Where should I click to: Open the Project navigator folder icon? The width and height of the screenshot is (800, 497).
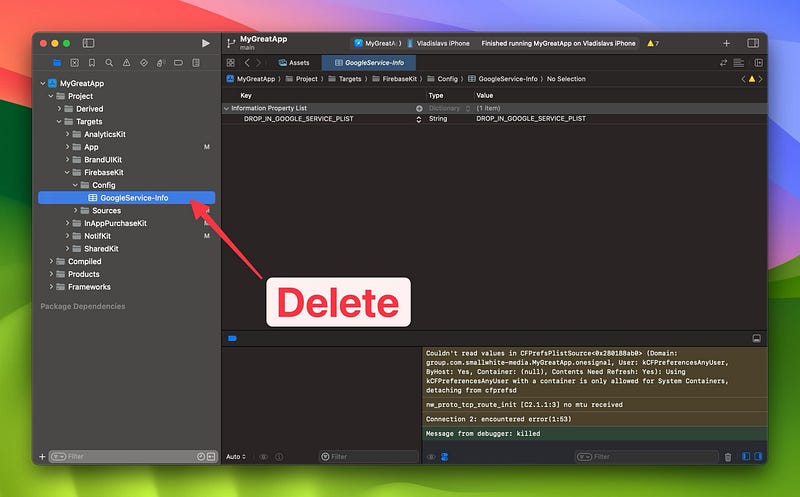(57, 63)
